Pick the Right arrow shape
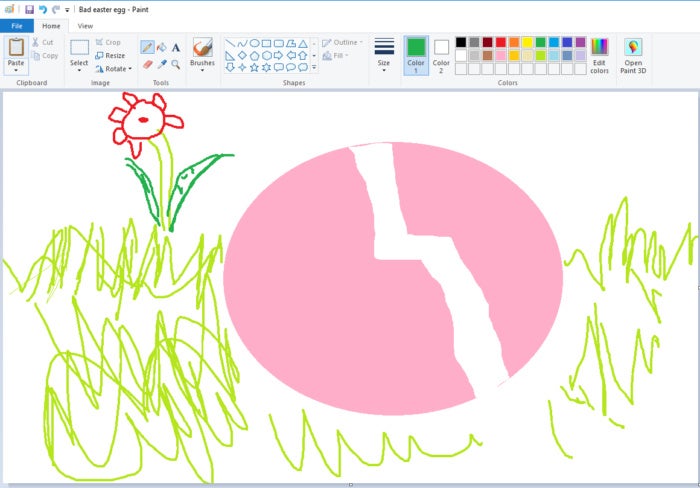Image resolution: width=700 pixels, height=488 pixels. click(x=279, y=55)
